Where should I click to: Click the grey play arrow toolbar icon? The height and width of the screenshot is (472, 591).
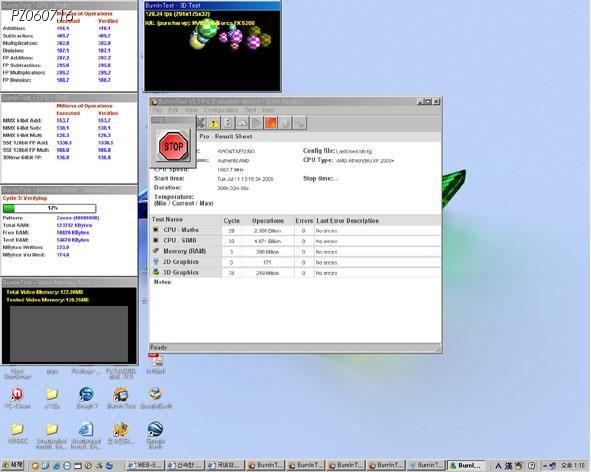(x=256, y=123)
